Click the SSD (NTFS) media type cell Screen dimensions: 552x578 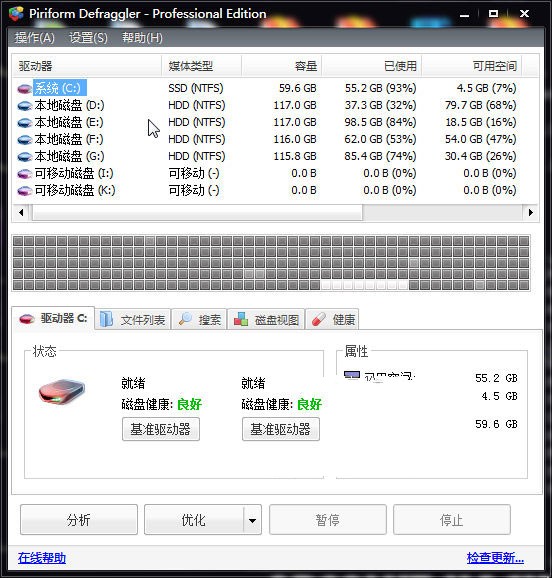[196, 88]
